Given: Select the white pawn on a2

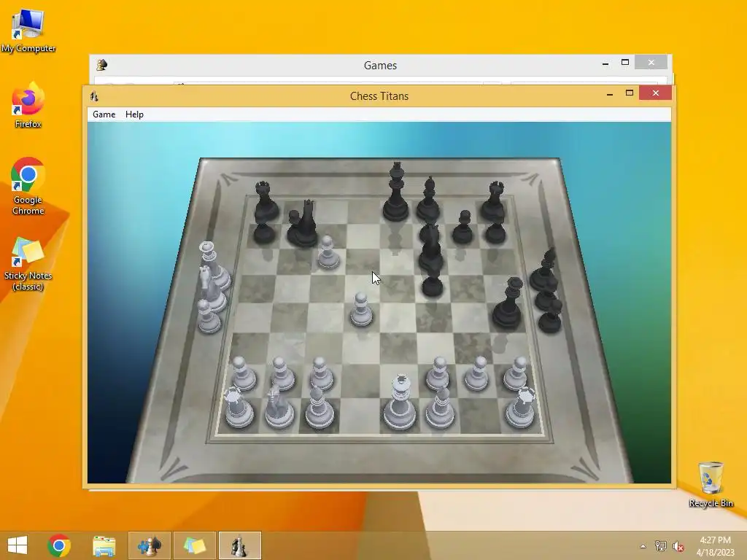Looking at the screenshot, I should point(243,375).
